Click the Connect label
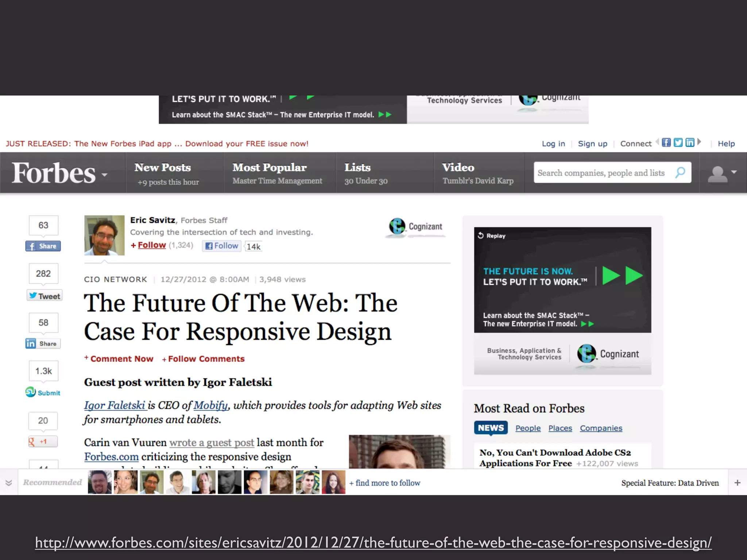The width and height of the screenshot is (747, 560). pos(636,144)
